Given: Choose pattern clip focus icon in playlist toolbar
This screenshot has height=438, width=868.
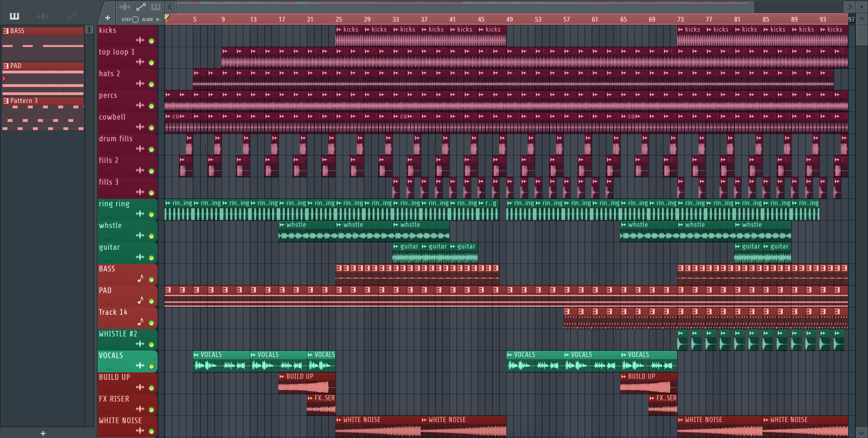Looking at the screenshot, I should (x=156, y=7).
